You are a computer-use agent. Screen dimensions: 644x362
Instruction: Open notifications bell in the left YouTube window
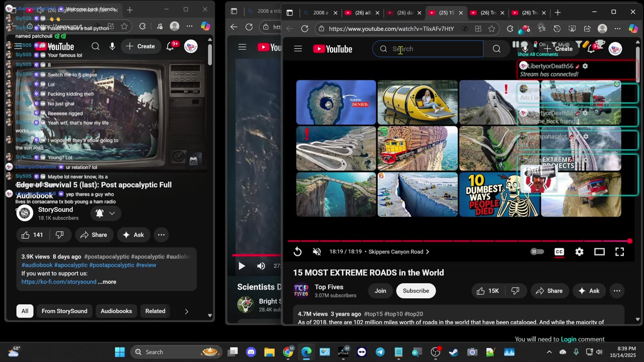(x=170, y=46)
